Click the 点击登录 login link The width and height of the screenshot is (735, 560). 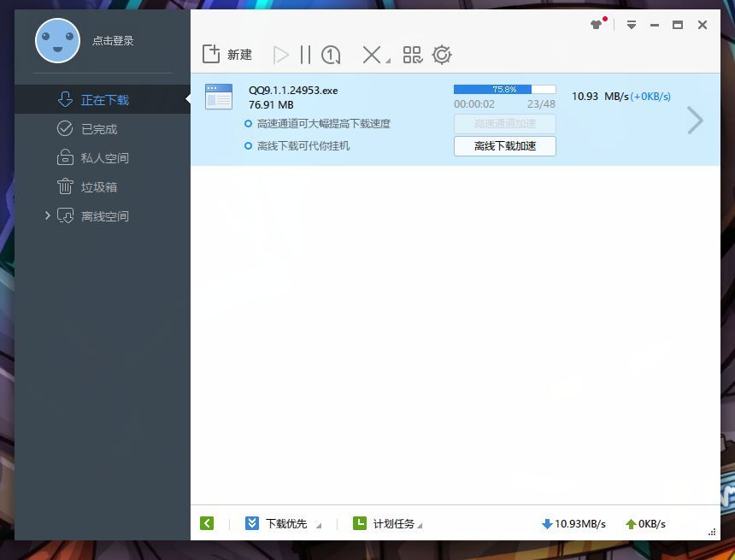[x=113, y=40]
